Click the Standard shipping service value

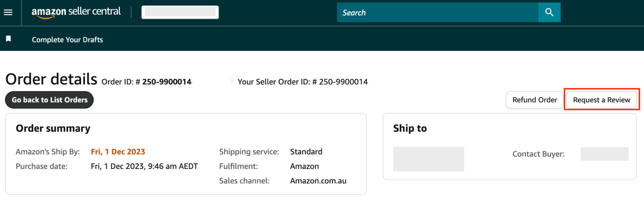click(306, 152)
